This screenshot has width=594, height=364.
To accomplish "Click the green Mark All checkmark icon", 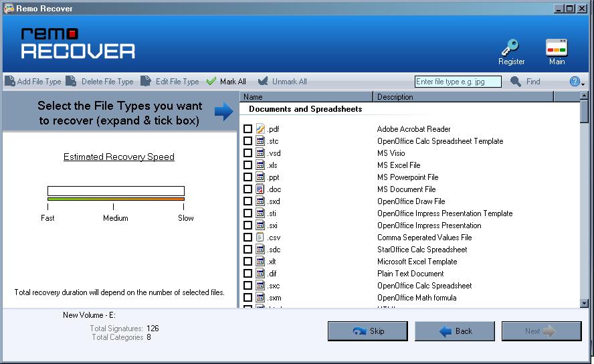I will pyautogui.click(x=211, y=81).
